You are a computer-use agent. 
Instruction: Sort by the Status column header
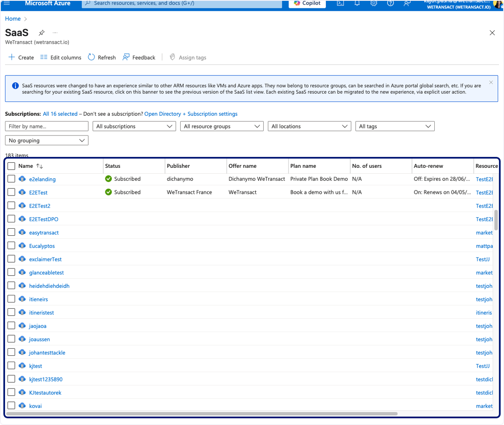(113, 166)
